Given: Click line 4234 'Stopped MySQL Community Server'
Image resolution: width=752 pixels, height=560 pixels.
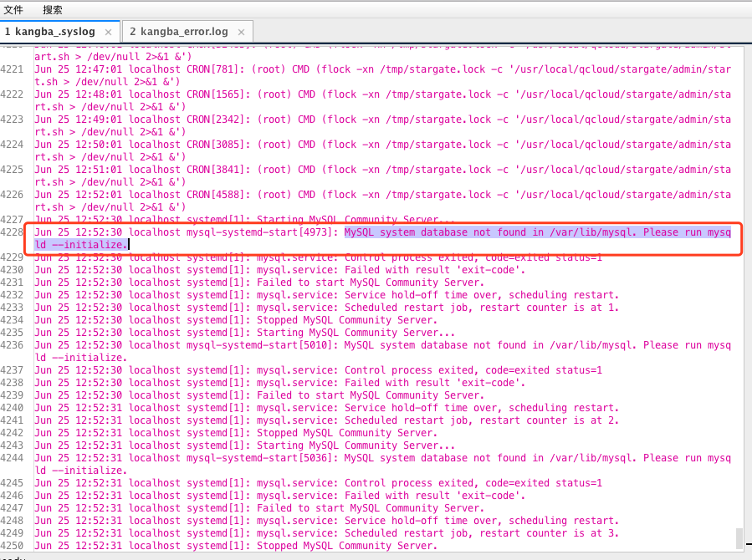Looking at the screenshot, I should coord(347,319).
